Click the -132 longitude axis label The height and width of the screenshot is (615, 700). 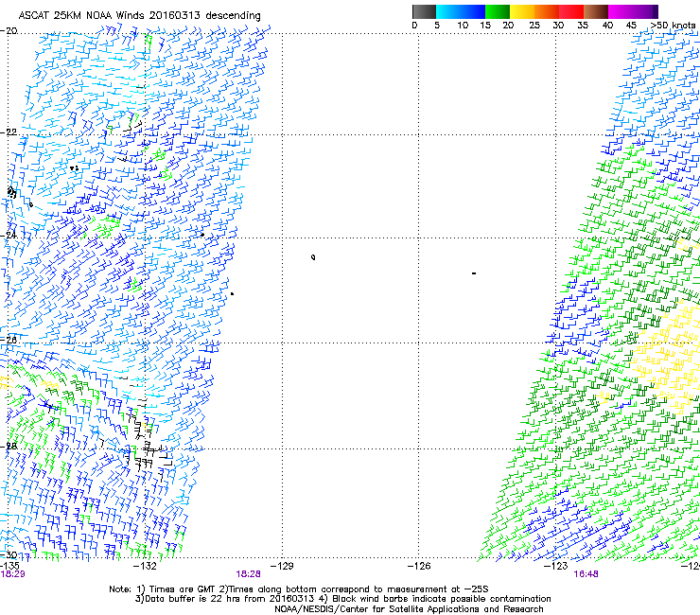click(x=145, y=566)
